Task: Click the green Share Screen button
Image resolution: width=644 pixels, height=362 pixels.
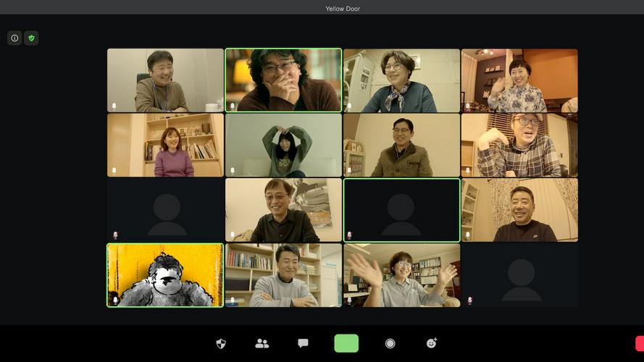Action: 346,343
